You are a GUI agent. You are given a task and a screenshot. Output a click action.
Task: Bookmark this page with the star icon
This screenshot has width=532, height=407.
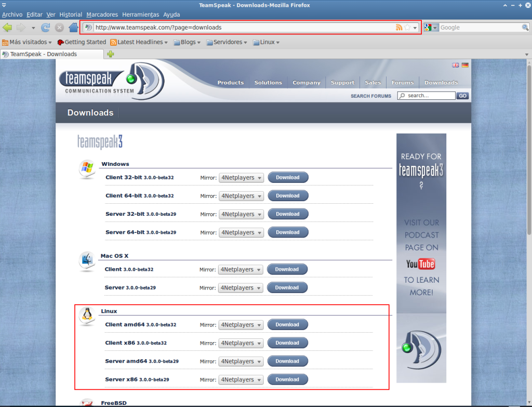pyautogui.click(x=407, y=28)
